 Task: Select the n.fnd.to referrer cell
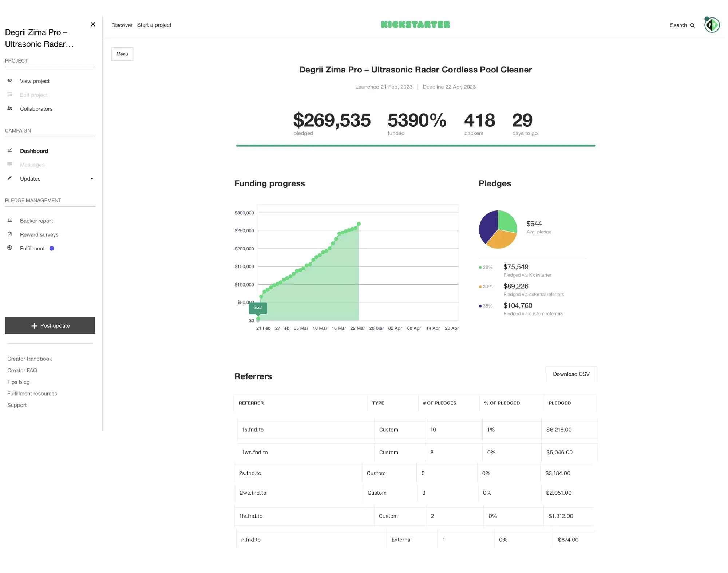[312, 540]
